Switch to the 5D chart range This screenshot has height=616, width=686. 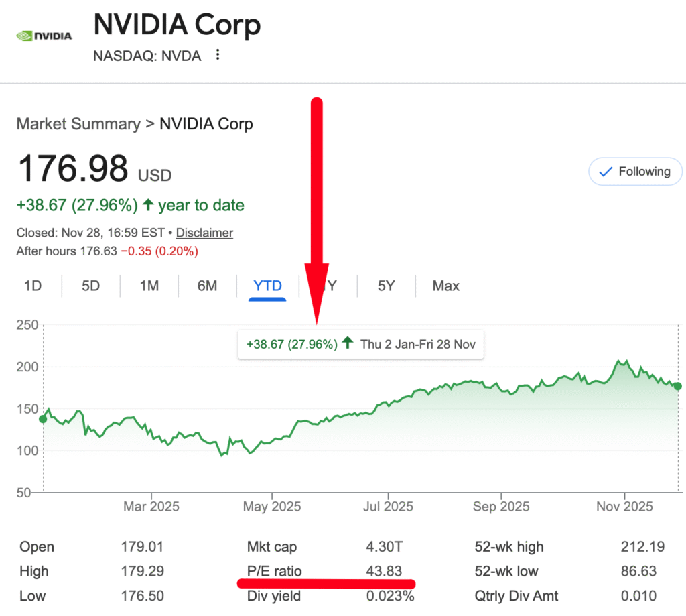click(90, 286)
